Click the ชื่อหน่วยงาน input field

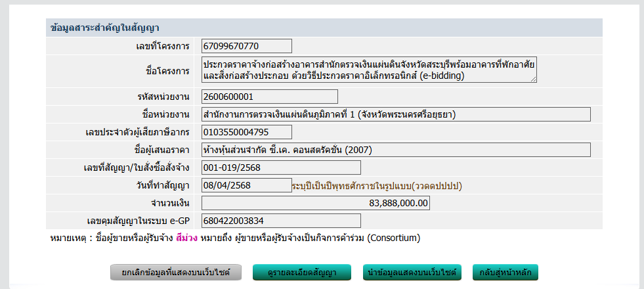click(x=396, y=114)
